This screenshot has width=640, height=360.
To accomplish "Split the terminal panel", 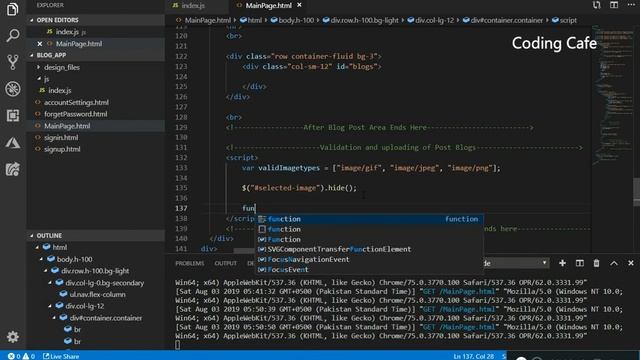I will [x=580, y=263].
